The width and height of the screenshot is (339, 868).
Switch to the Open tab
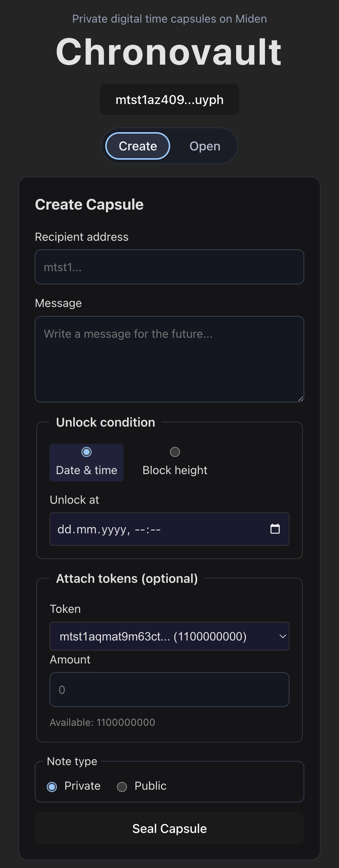(205, 146)
